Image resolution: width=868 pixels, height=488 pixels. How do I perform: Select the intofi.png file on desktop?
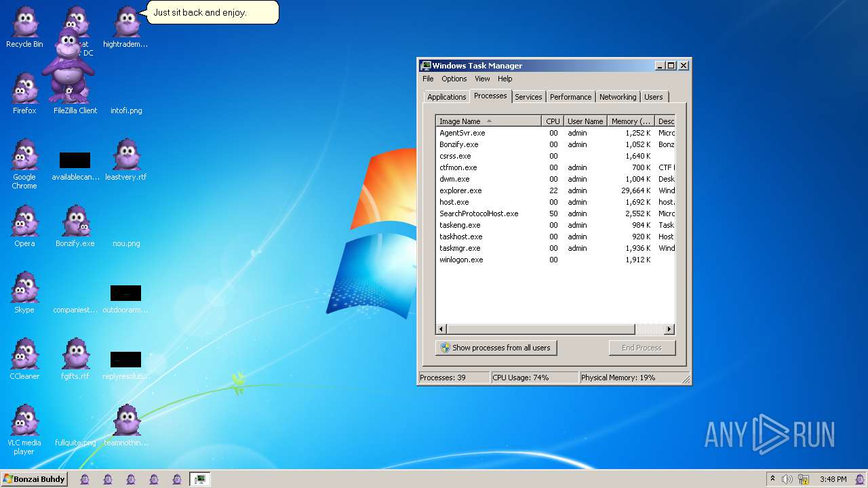click(126, 110)
